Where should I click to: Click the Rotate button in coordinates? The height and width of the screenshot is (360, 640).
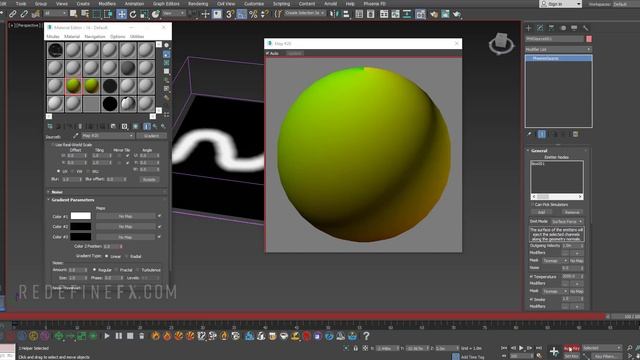pos(149,179)
